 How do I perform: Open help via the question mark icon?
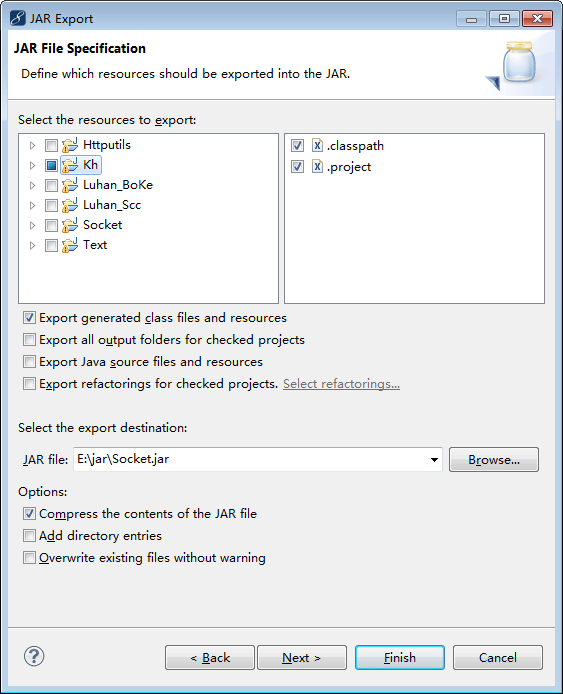(x=34, y=656)
